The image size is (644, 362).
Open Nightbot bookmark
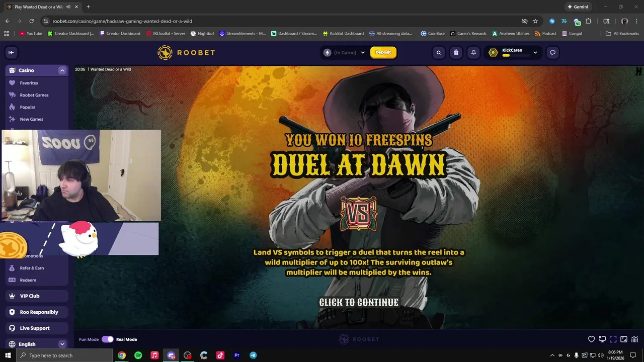click(202, 34)
